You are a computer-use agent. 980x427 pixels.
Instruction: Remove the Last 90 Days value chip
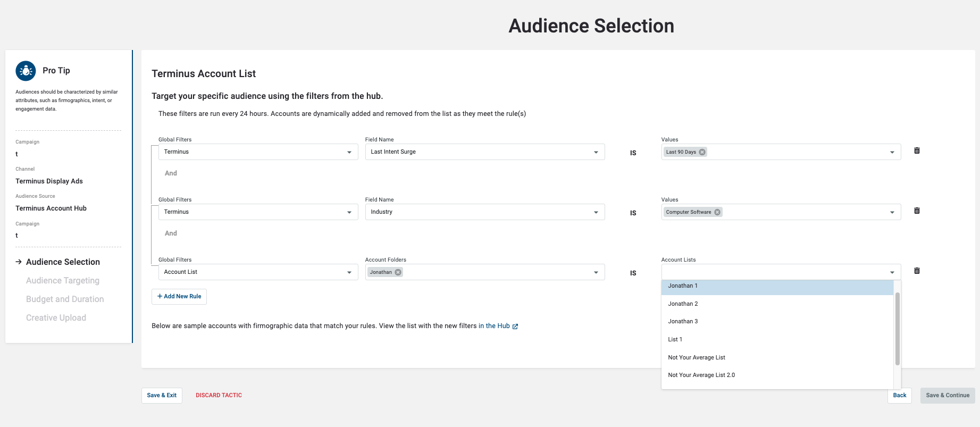(702, 152)
